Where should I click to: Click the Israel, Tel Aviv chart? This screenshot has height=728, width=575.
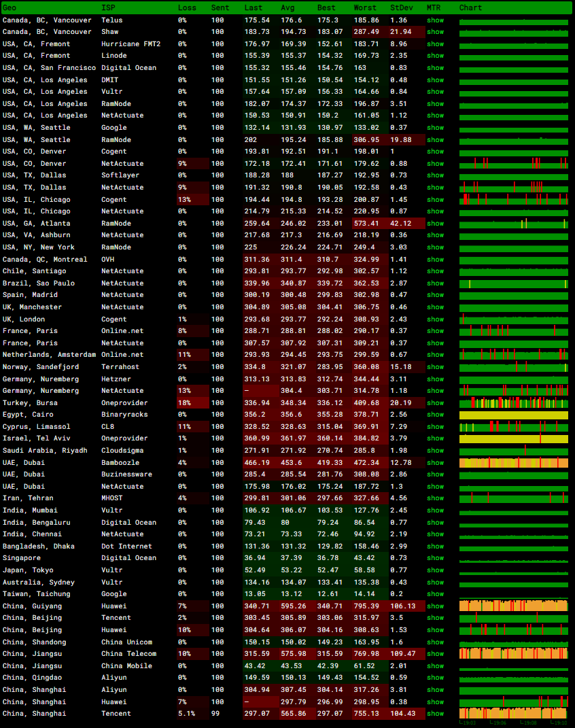[513, 439]
